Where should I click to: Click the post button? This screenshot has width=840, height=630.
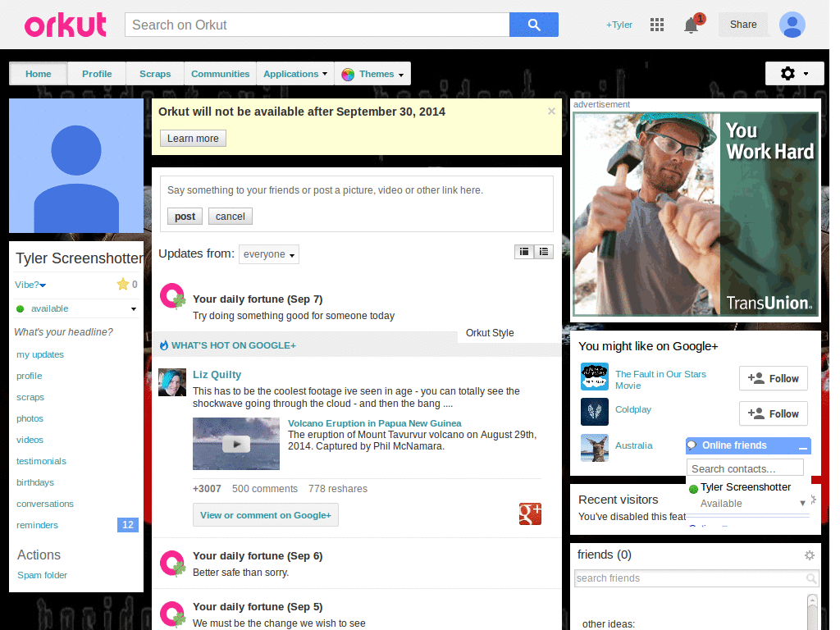click(x=185, y=217)
